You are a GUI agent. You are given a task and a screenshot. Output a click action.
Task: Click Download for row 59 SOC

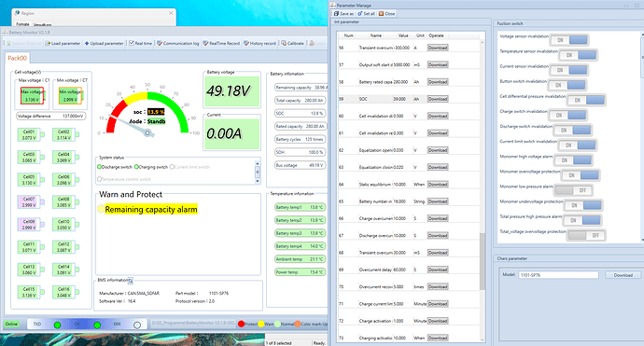click(x=438, y=99)
